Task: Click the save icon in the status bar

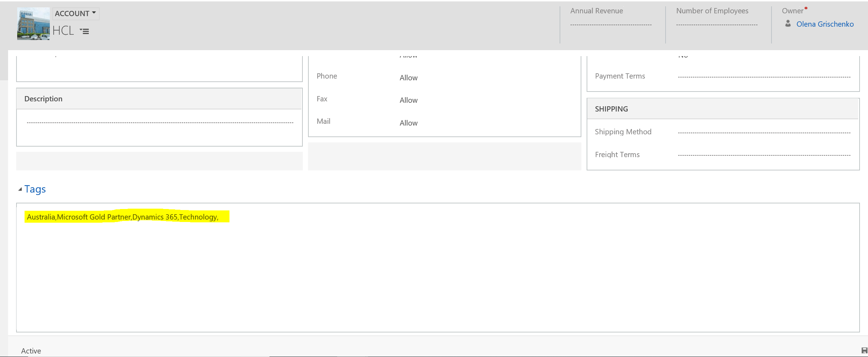Action: pos(864,350)
